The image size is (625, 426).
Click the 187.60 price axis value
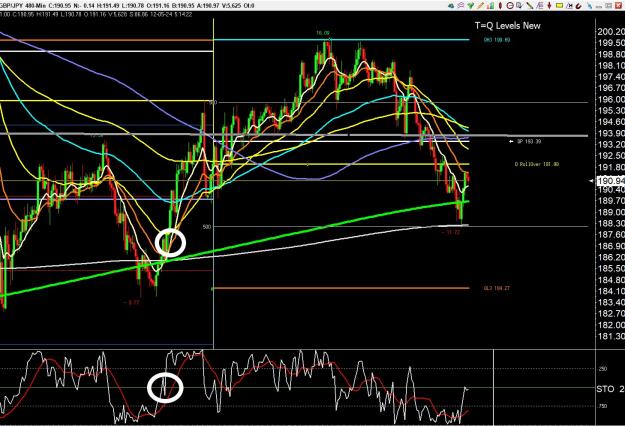611,235
